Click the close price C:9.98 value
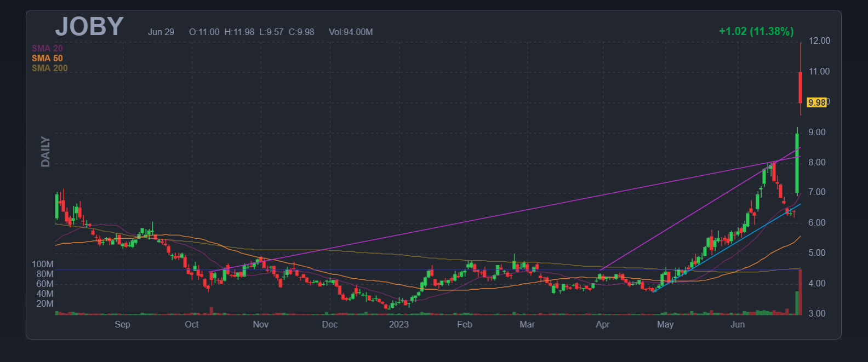 [x=301, y=32]
